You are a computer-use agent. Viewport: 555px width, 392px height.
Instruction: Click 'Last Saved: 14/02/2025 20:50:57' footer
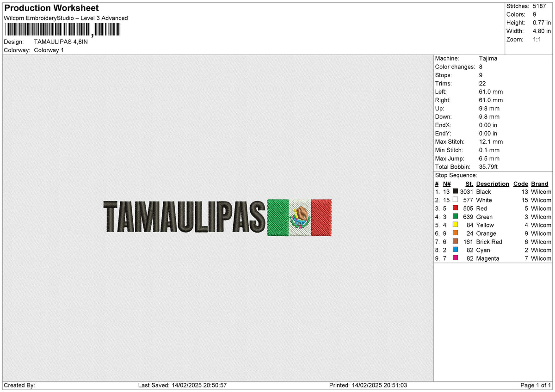tap(182, 385)
